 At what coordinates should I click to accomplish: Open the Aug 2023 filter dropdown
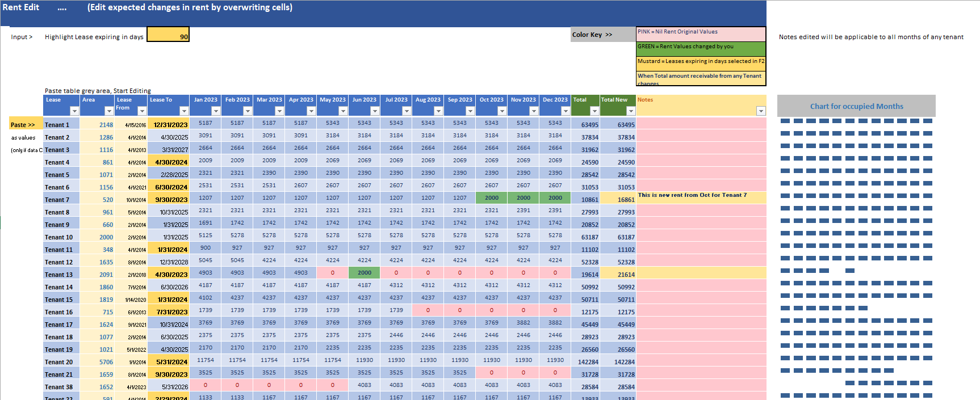[438, 111]
